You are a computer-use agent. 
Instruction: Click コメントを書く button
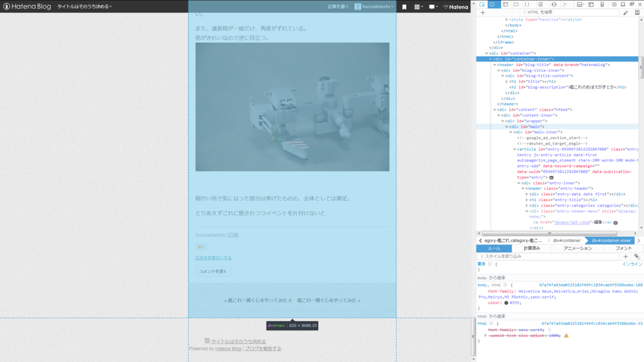point(213,271)
